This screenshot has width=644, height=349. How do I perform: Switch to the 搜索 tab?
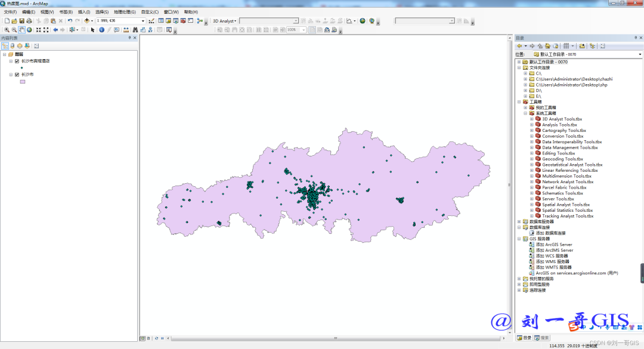[542, 338]
